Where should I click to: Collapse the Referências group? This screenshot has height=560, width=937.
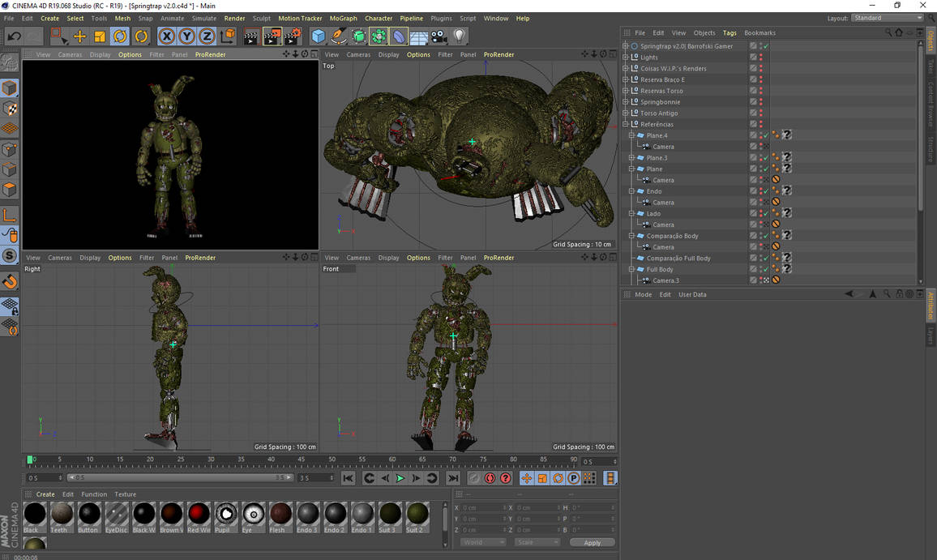626,124
